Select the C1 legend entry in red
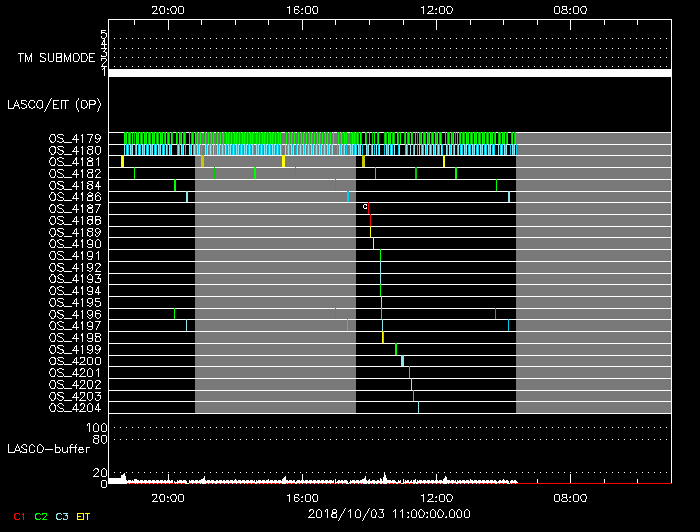 click(x=18, y=516)
